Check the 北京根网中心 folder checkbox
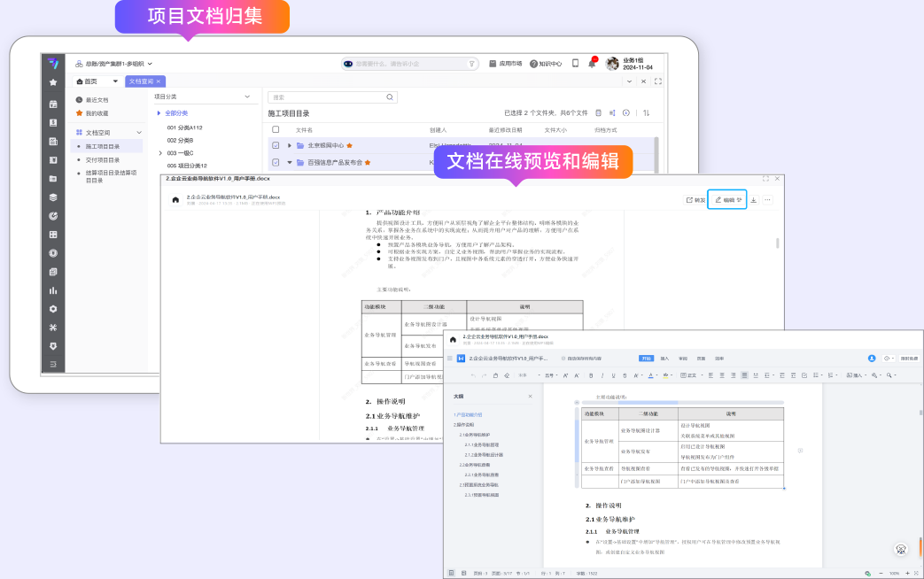The height and width of the screenshot is (579, 924). (x=276, y=145)
